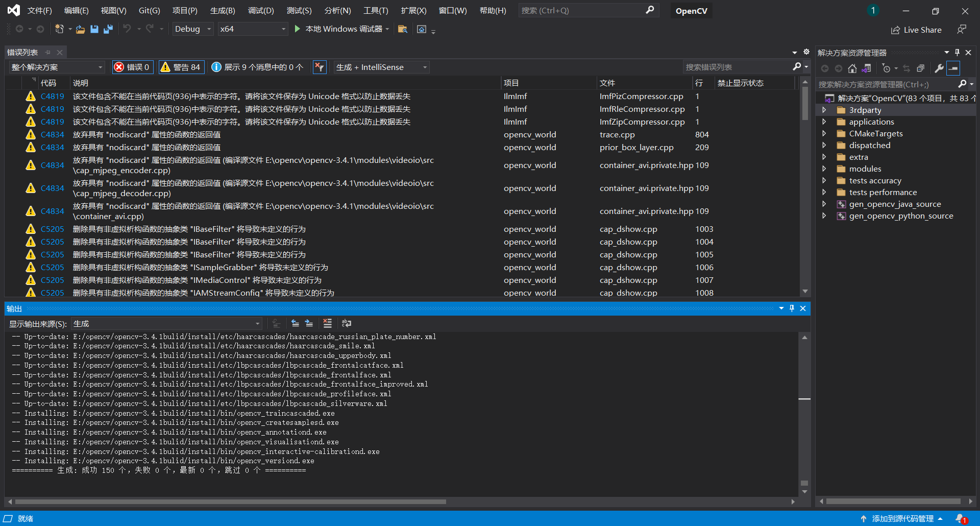The image size is (980, 526).
Task: Open Solution Explorer properties with the wrench icon
Action: click(x=939, y=68)
